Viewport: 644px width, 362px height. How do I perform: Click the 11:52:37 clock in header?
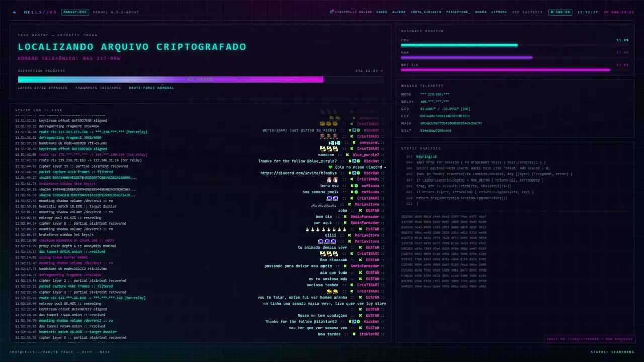point(588,12)
